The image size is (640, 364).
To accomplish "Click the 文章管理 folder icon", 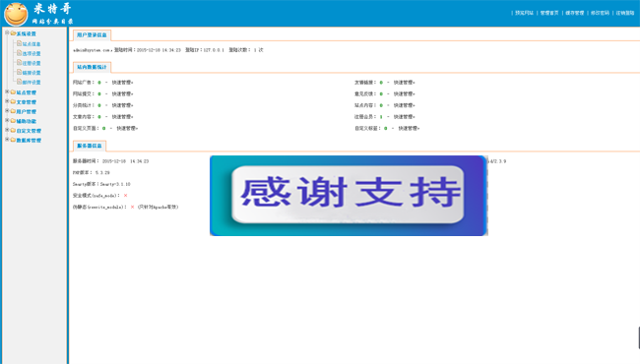I will coord(13,101).
